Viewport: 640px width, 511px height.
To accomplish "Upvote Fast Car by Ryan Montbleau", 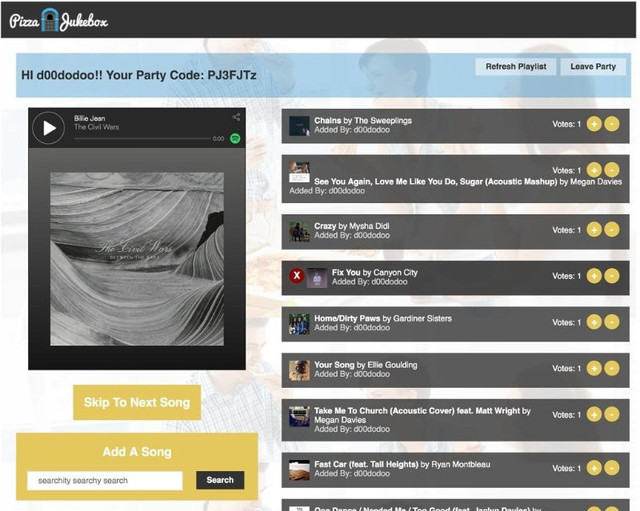I will pos(594,468).
